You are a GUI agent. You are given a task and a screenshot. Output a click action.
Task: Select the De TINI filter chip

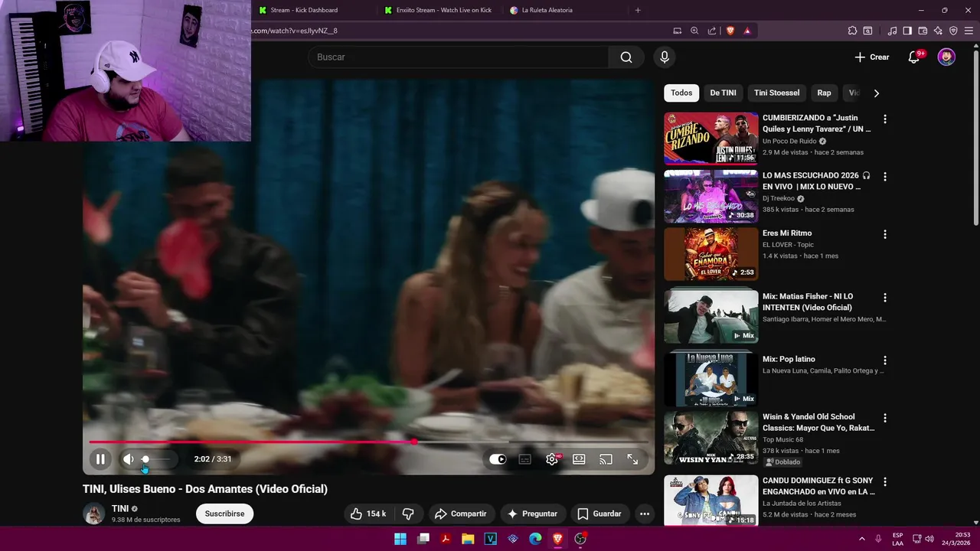click(723, 93)
